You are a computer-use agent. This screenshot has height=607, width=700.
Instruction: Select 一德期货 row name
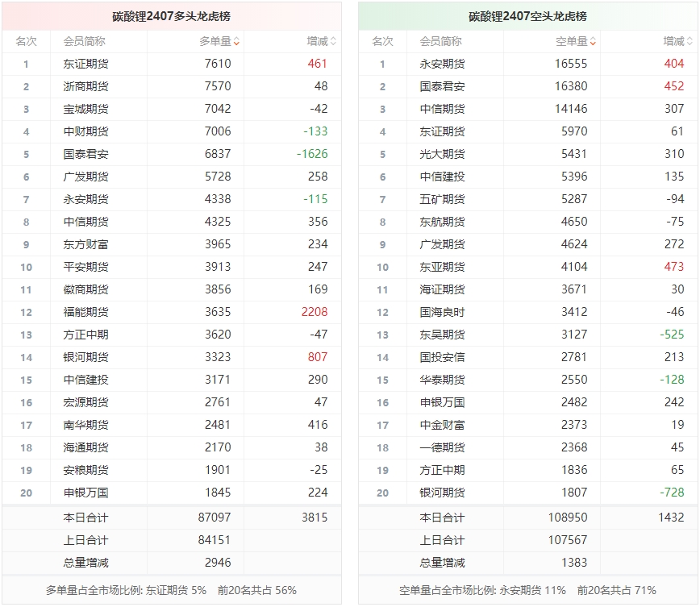click(x=442, y=447)
